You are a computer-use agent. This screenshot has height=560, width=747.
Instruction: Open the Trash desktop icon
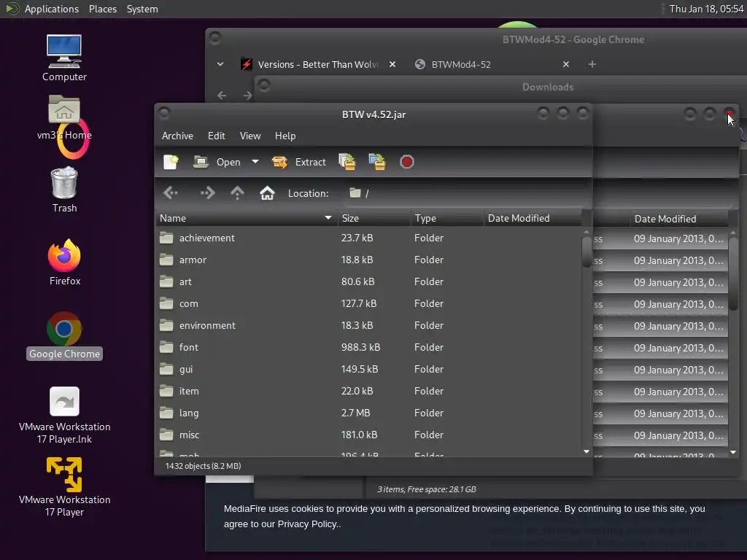tap(64, 190)
